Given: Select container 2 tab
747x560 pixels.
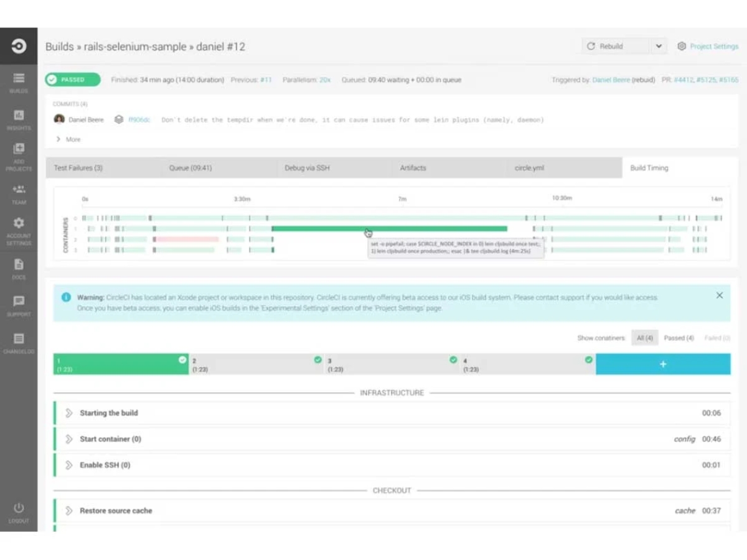Looking at the screenshot, I should [x=256, y=364].
